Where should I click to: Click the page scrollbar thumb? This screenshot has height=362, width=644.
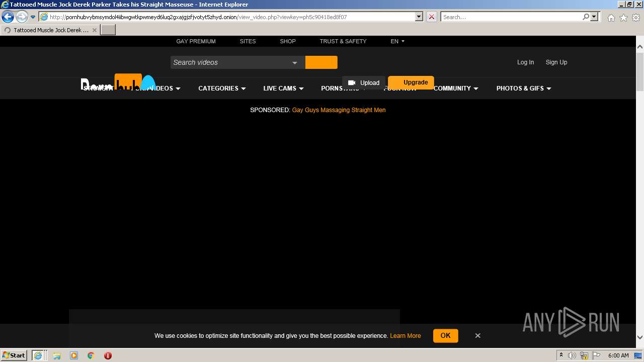pyautogui.click(x=640, y=71)
